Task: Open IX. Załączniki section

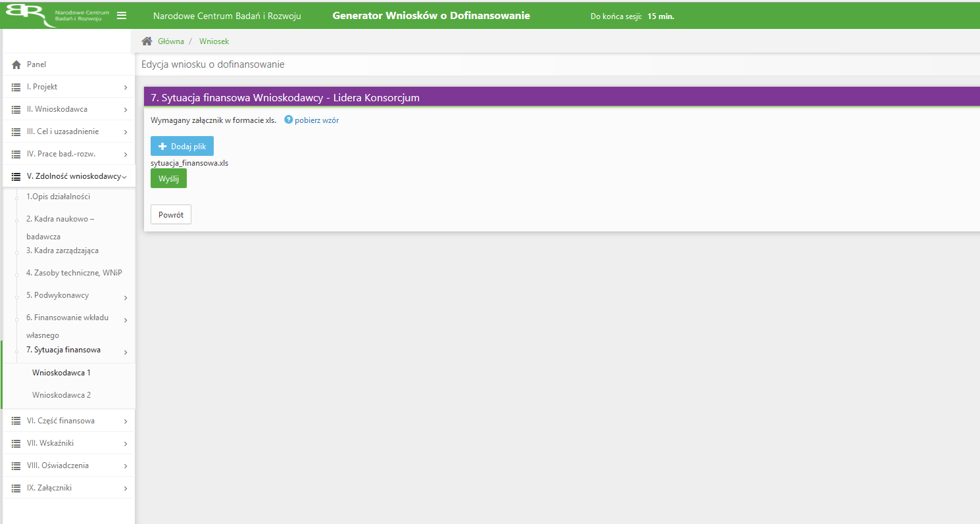Action: click(68, 488)
